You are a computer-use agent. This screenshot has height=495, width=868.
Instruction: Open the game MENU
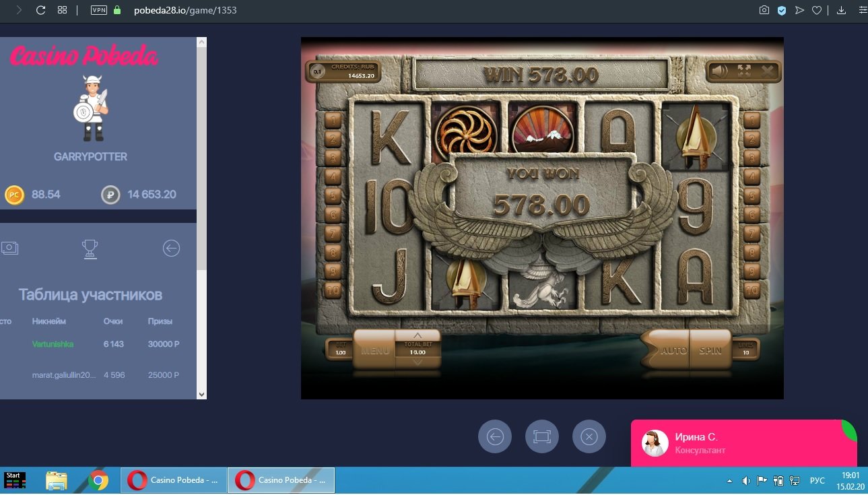(374, 350)
